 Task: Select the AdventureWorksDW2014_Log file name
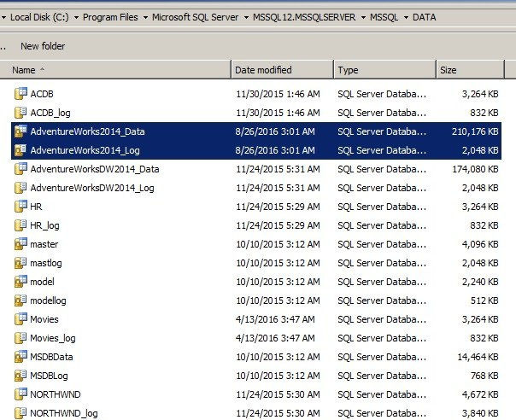point(92,188)
